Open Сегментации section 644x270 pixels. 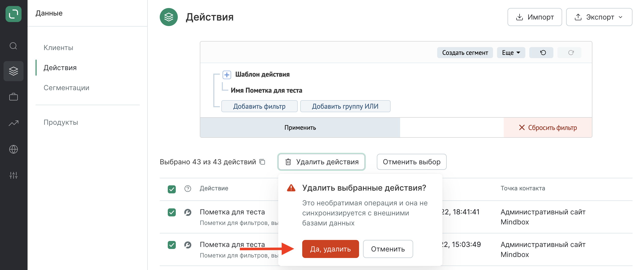coord(66,88)
